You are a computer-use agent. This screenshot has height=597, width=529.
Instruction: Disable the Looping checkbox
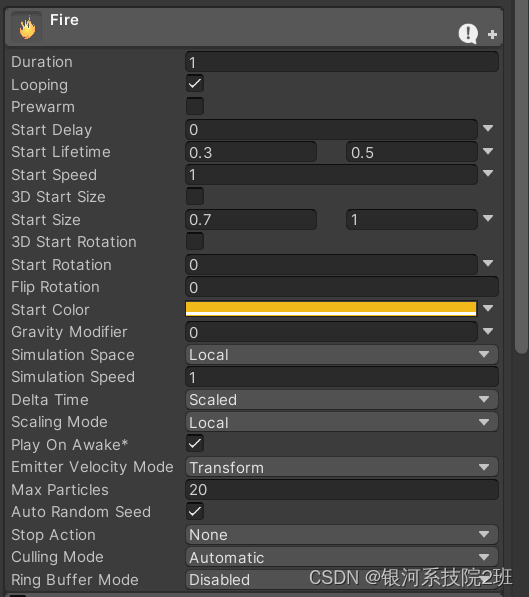195,83
